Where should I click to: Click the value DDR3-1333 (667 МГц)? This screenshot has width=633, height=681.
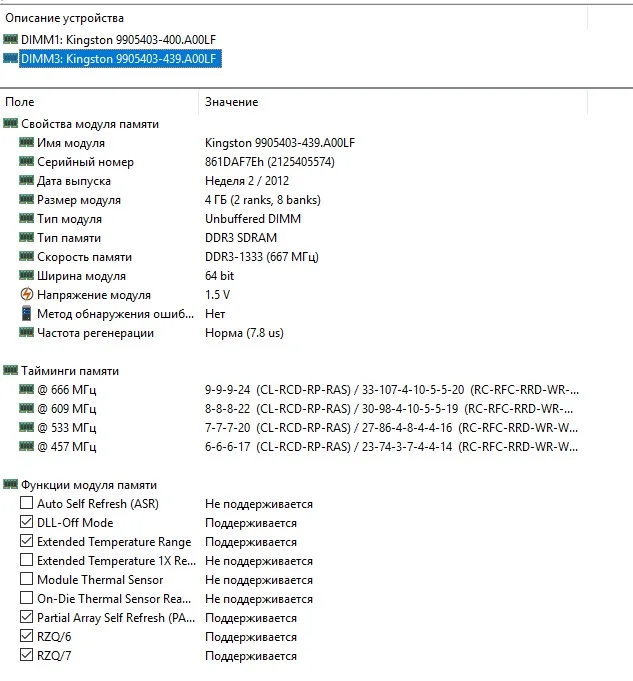tap(262, 257)
